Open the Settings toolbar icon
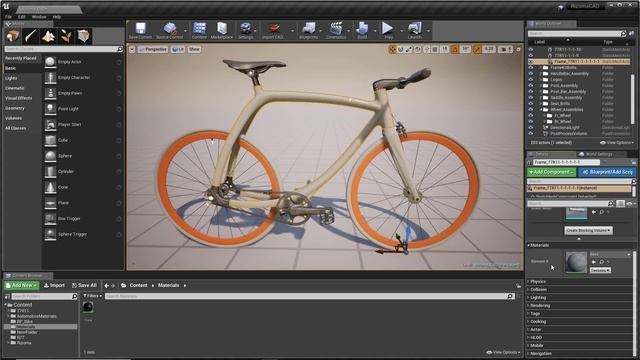Screen dimensions: 640x360 (x=246, y=29)
